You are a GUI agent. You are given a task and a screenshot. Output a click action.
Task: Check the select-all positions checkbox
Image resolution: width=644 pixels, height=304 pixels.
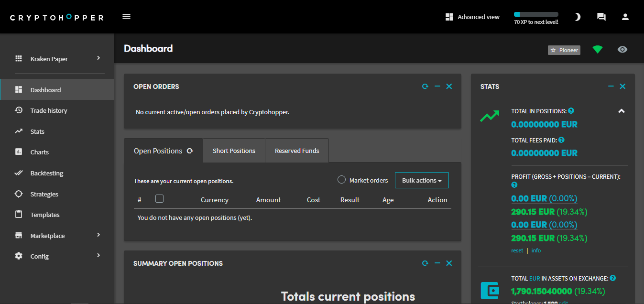coord(160,198)
